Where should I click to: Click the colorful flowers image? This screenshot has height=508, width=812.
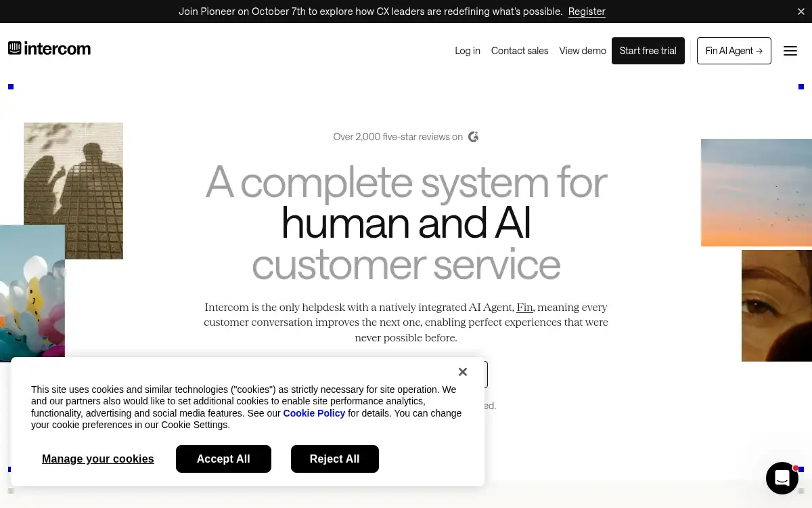coord(32,293)
